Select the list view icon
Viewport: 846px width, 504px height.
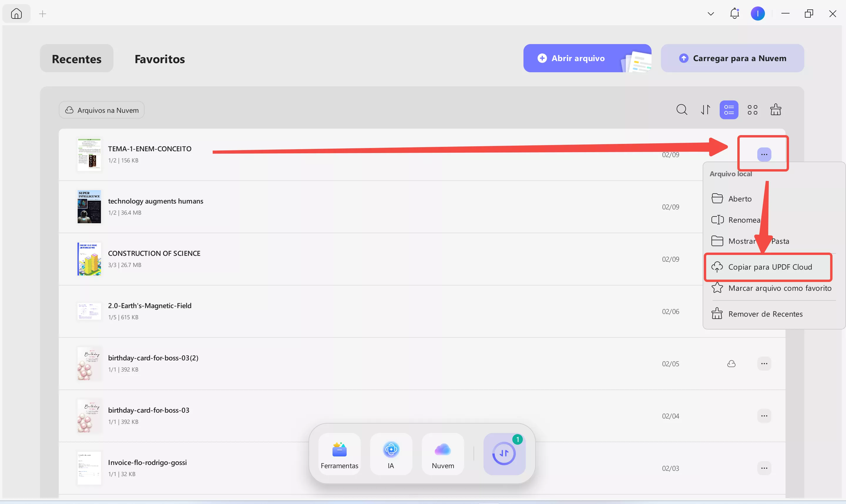(x=729, y=109)
